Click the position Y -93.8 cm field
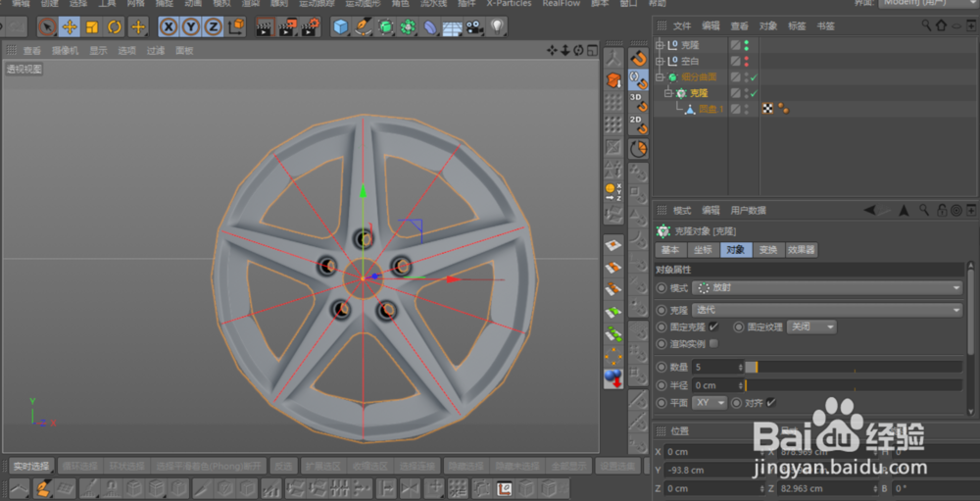Image resolution: width=980 pixels, height=501 pixels. [x=713, y=471]
